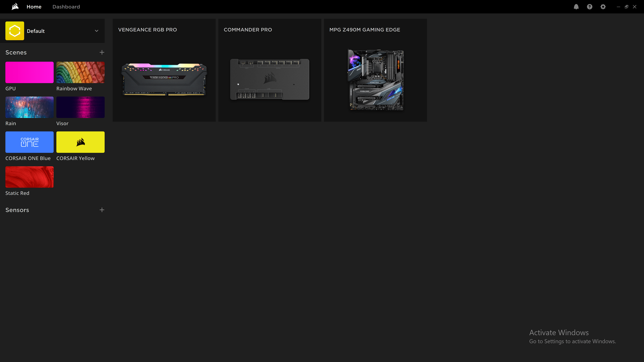Apply the Rainbow Wave scene
The width and height of the screenshot is (644, 362).
(80, 72)
